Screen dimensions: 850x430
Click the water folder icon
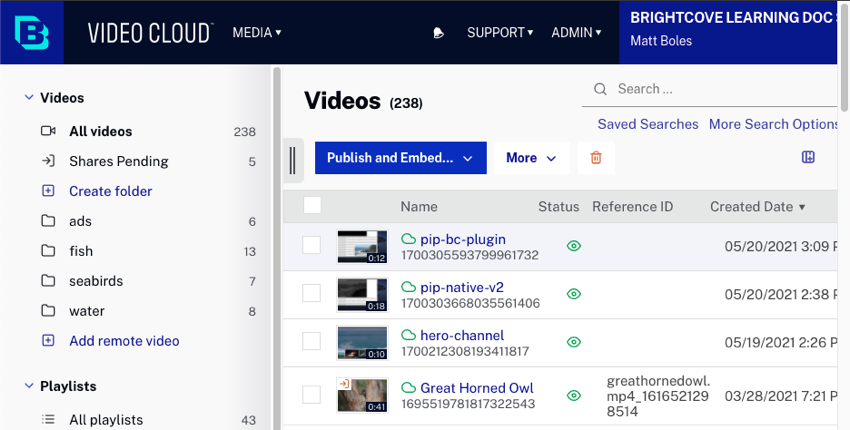[x=48, y=311]
